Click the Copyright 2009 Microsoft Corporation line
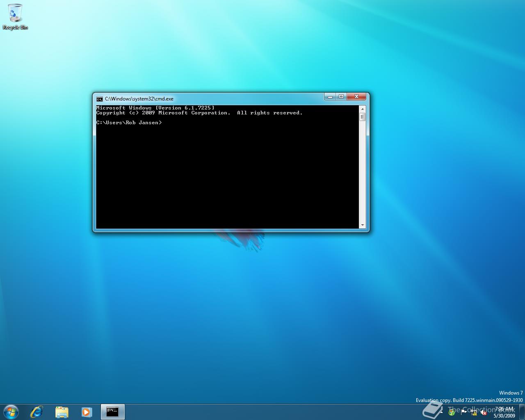The width and height of the screenshot is (525, 420). click(x=199, y=113)
